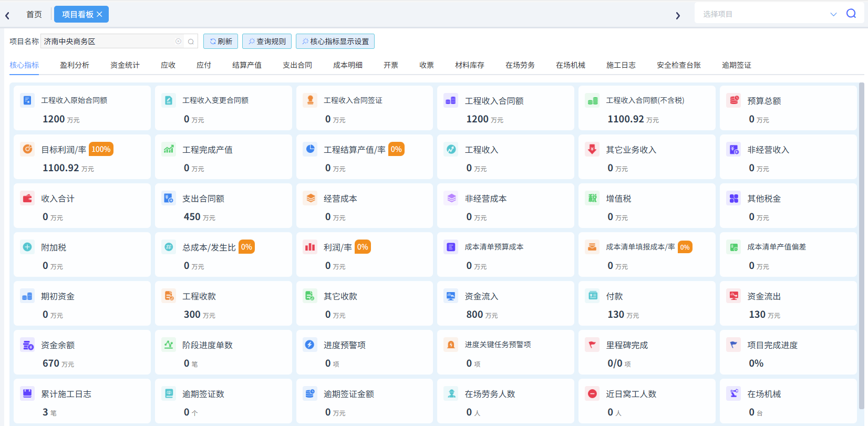Click the 450 value of 支出合同额
This screenshot has height=426, width=868.
[x=192, y=217]
